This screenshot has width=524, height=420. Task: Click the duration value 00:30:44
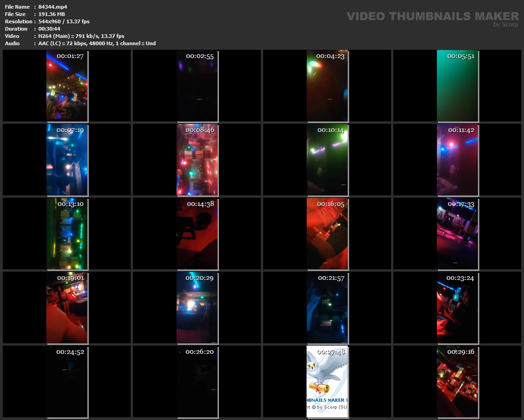point(49,29)
